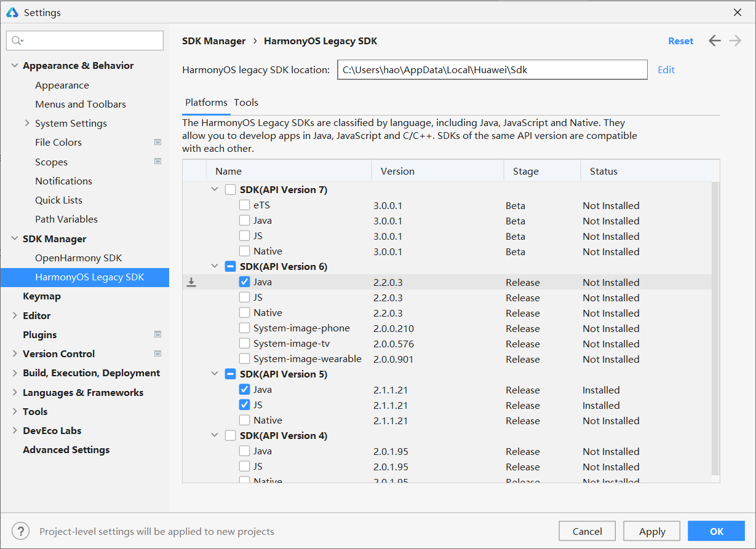The width and height of the screenshot is (756, 549).
Task: Click the File Colors project-level icon
Action: pos(157,142)
